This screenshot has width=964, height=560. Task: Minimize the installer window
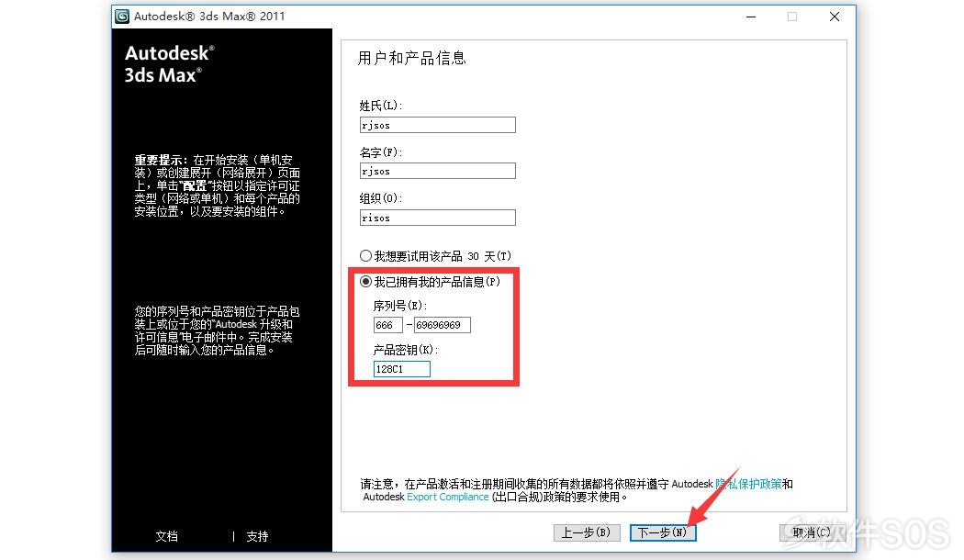751,17
